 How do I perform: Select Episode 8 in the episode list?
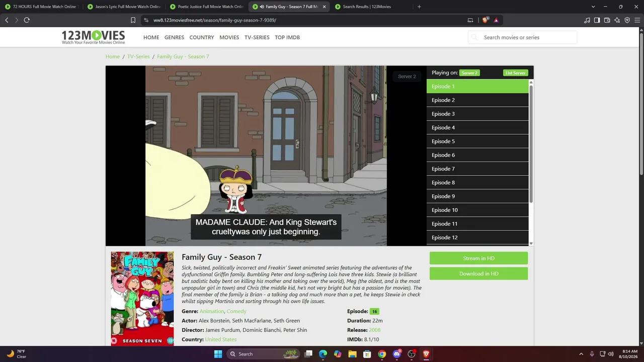477,183
